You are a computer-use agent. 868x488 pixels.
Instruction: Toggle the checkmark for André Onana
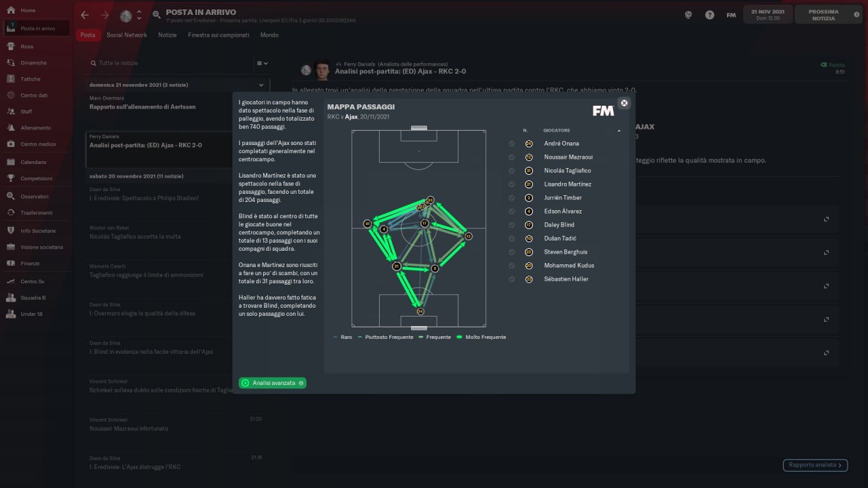[511, 144]
